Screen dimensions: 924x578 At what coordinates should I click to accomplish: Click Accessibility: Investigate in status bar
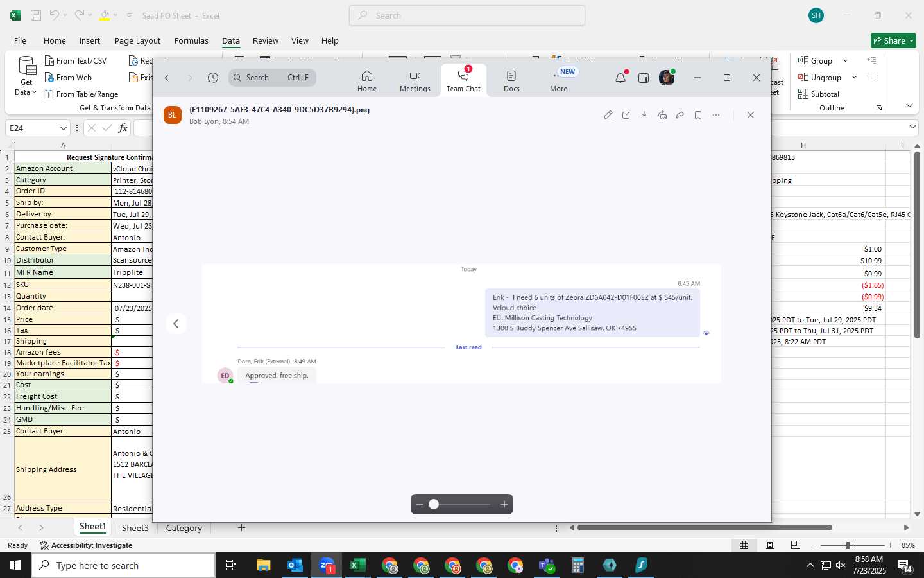click(x=86, y=545)
